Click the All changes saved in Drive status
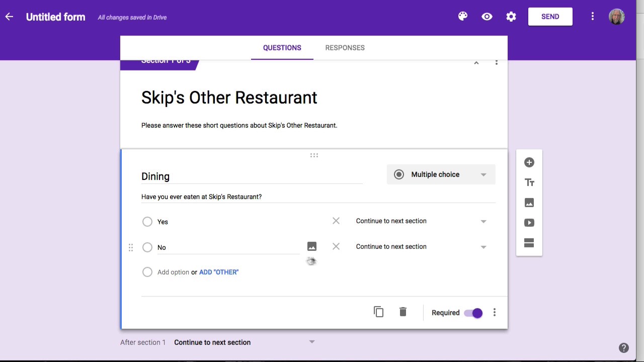Screen dimensions: 644x362 coord(132,17)
